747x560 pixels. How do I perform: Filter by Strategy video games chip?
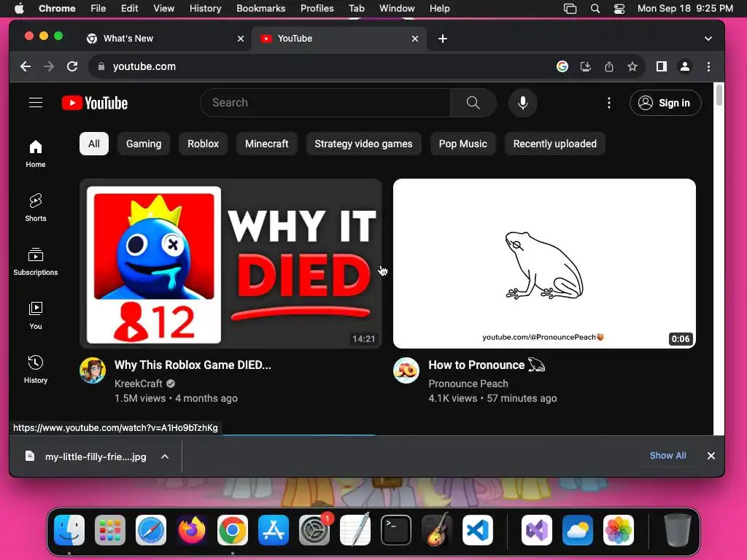363,144
